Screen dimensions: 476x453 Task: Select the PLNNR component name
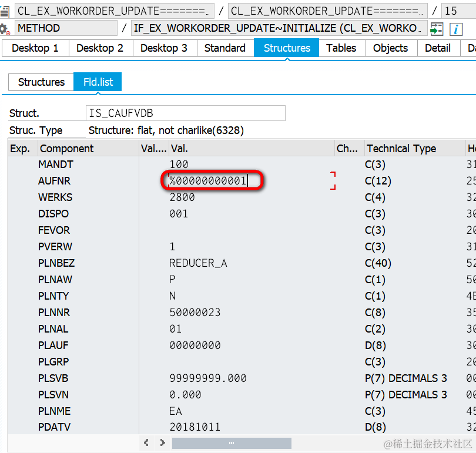tap(54, 312)
